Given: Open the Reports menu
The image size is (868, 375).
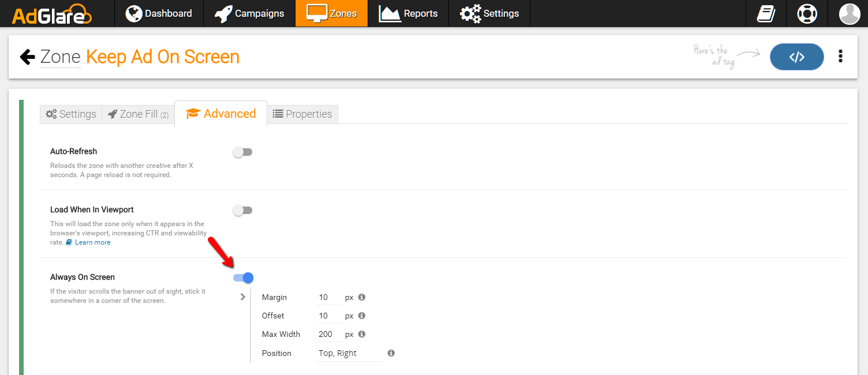Looking at the screenshot, I should (x=408, y=13).
